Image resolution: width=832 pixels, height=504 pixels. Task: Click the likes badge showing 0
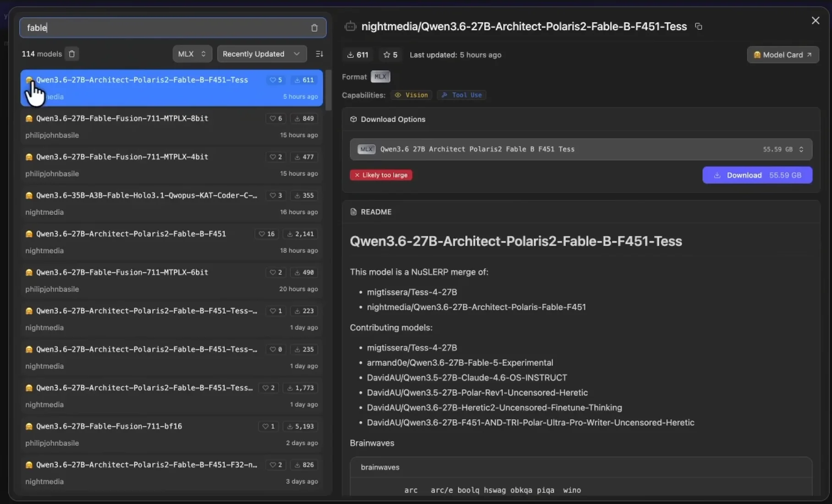[x=276, y=350]
